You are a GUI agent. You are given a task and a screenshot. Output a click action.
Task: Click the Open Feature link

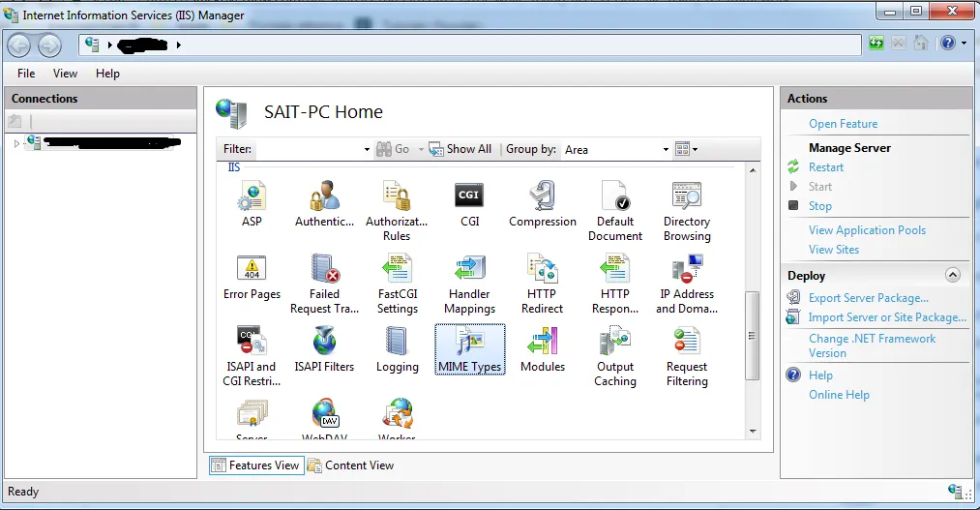[x=844, y=124]
